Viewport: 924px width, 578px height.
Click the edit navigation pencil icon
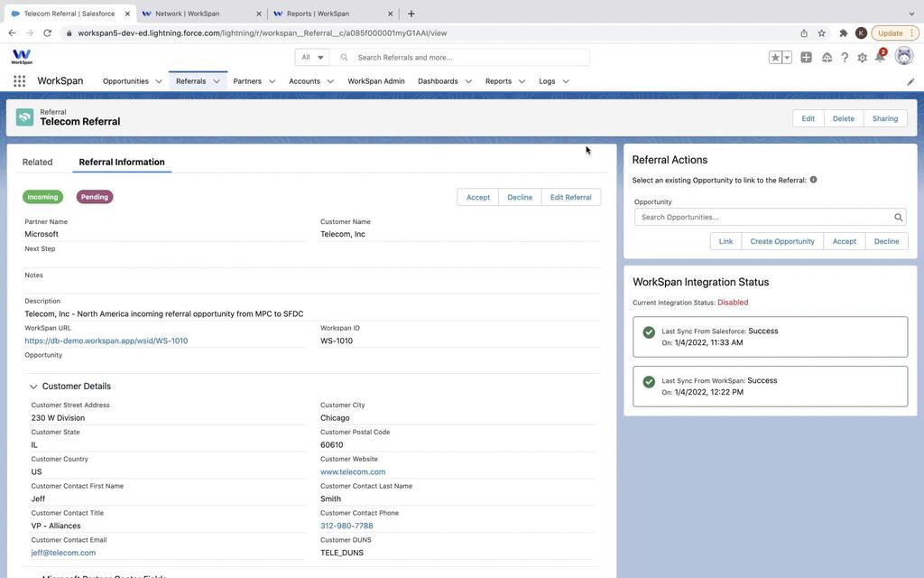point(910,82)
